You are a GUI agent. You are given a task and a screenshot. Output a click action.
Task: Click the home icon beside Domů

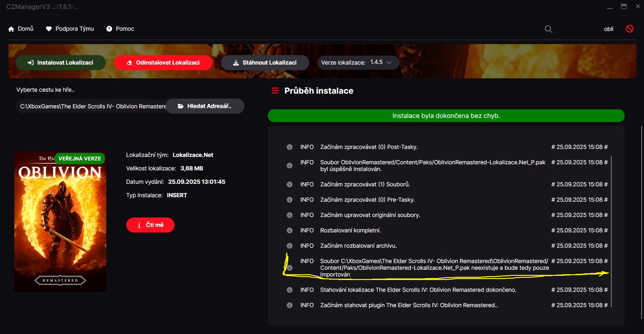click(11, 29)
